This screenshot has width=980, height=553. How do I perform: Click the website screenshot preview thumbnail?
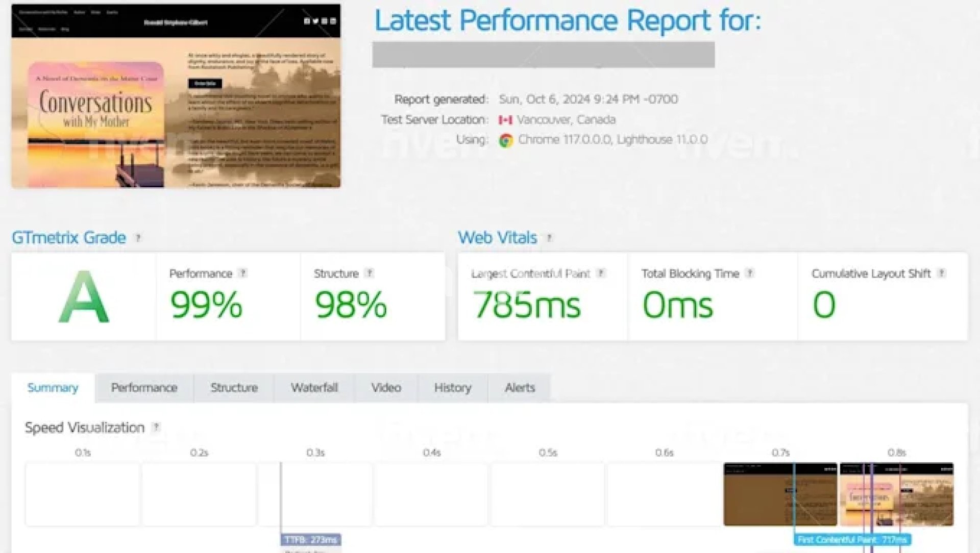click(x=176, y=96)
